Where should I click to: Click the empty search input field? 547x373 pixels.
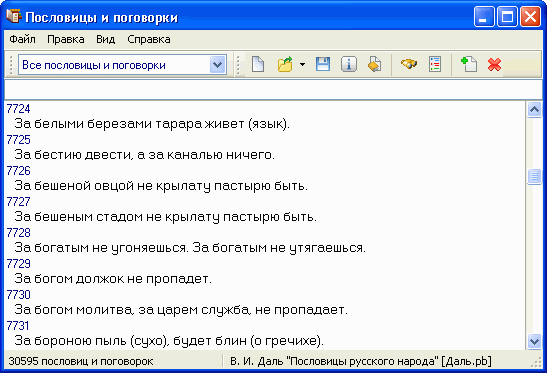tap(273, 90)
